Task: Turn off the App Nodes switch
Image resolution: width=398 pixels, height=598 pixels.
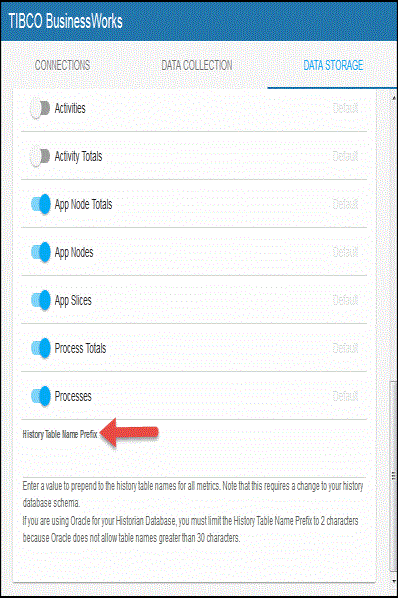Action: 40,252
